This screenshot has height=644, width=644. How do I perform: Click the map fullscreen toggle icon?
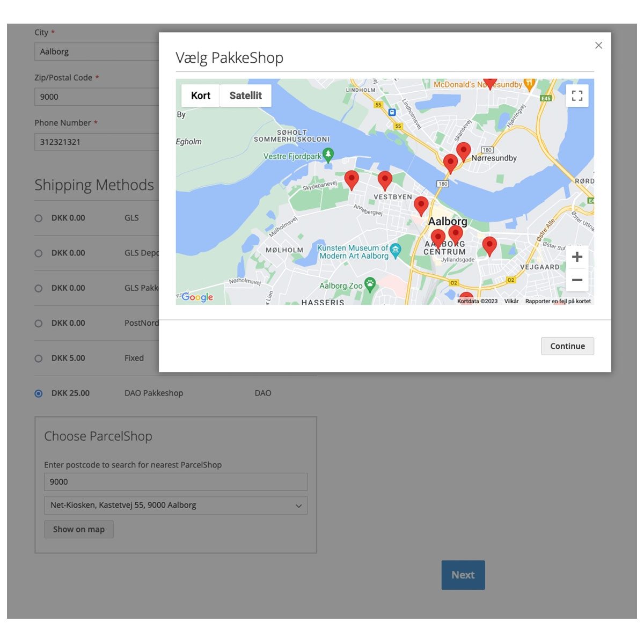[577, 96]
